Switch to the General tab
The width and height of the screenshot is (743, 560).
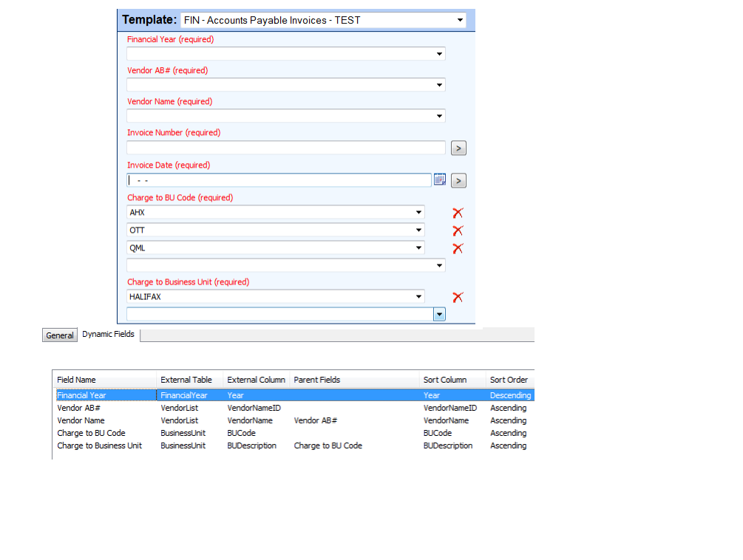click(60, 335)
